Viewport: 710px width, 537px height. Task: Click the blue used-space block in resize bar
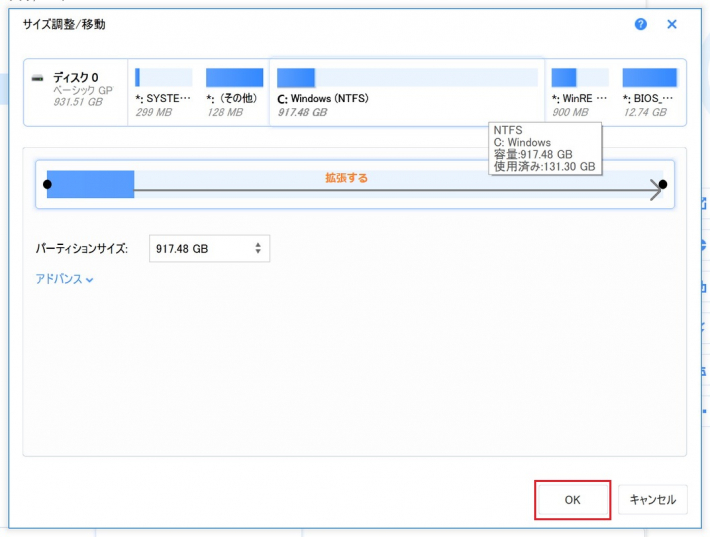90,184
